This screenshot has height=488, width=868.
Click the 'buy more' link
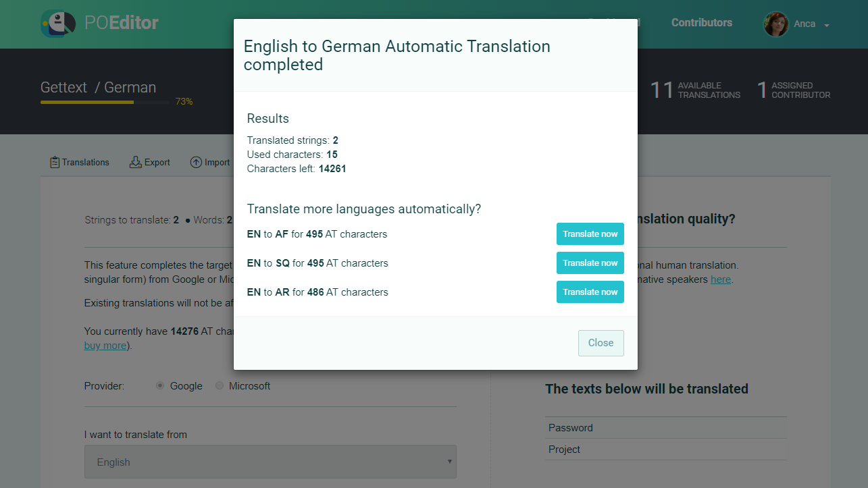pyautogui.click(x=103, y=345)
